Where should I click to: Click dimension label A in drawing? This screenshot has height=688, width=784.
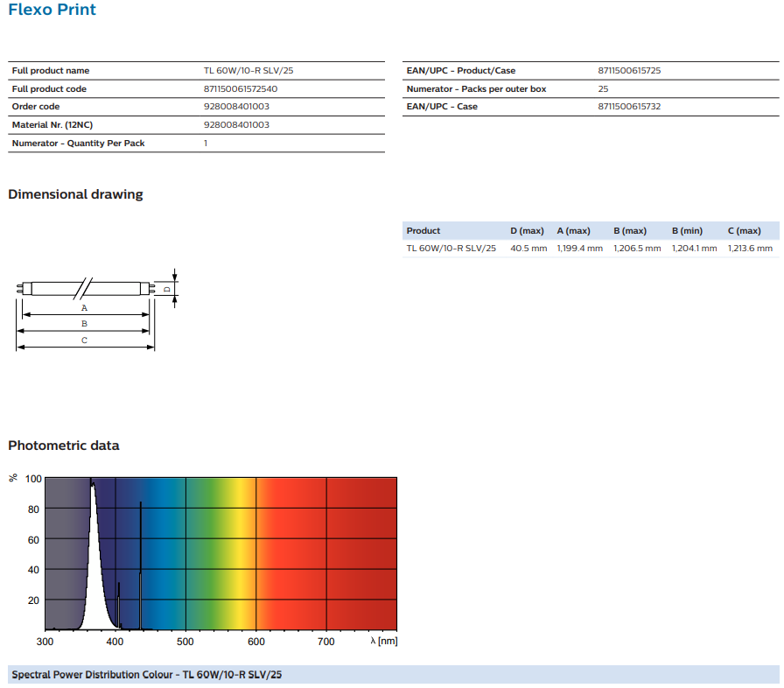84,308
